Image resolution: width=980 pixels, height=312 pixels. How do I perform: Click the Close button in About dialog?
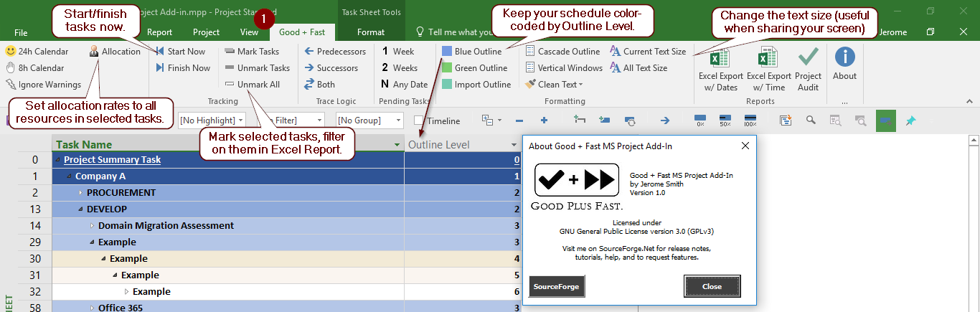pyautogui.click(x=712, y=286)
